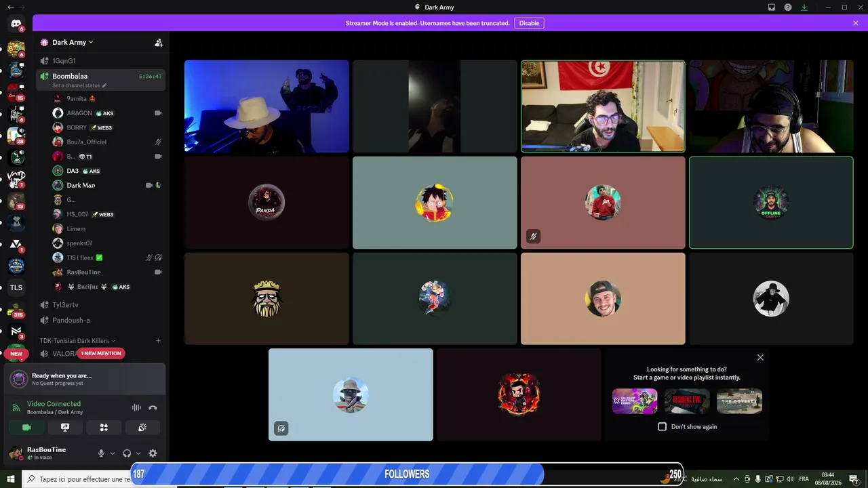This screenshot has width=868, height=488.
Task: Select the 1GqnG1 voice channel
Action: (x=101, y=61)
